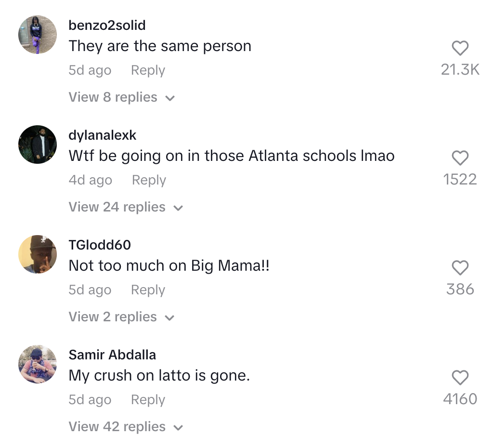Screen dimensions: 493x448
Task: Tap heart on TGlodd60's Big Mama comment
Action: pos(460,268)
